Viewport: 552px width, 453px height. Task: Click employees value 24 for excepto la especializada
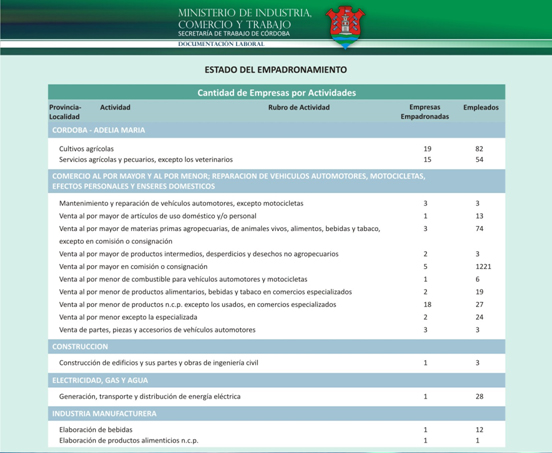(x=479, y=317)
